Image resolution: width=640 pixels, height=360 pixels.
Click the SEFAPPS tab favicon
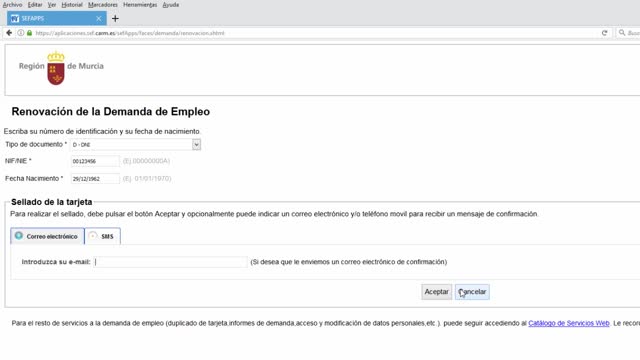pos(15,18)
